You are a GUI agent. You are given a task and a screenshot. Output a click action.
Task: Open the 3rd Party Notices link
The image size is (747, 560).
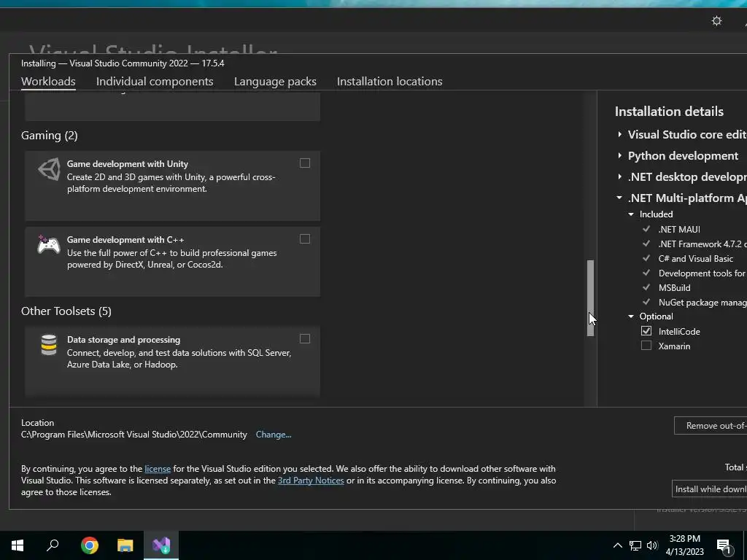311,481
